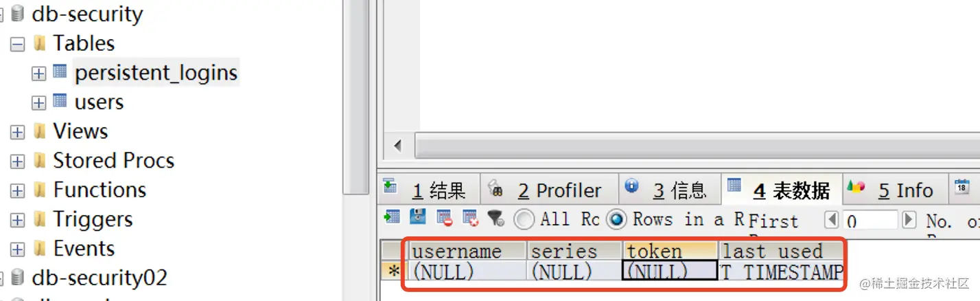Select the Stored Procs folder
980x301 pixels.
pos(114,161)
